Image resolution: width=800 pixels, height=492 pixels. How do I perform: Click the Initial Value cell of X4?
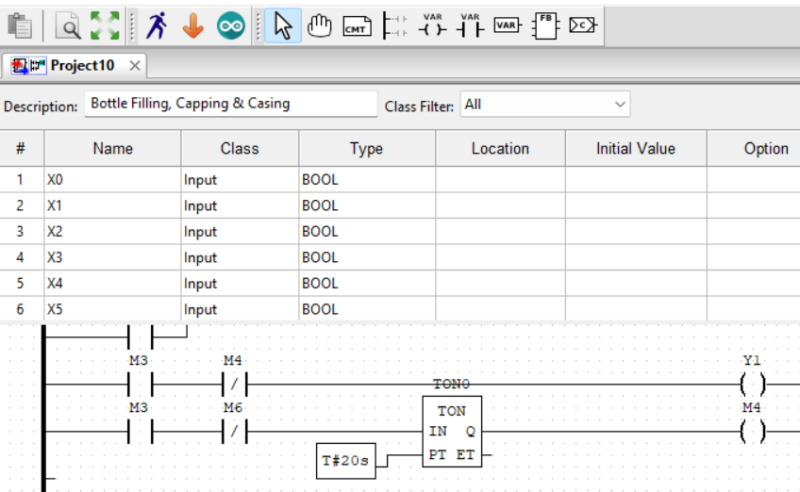click(x=636, y=283)
